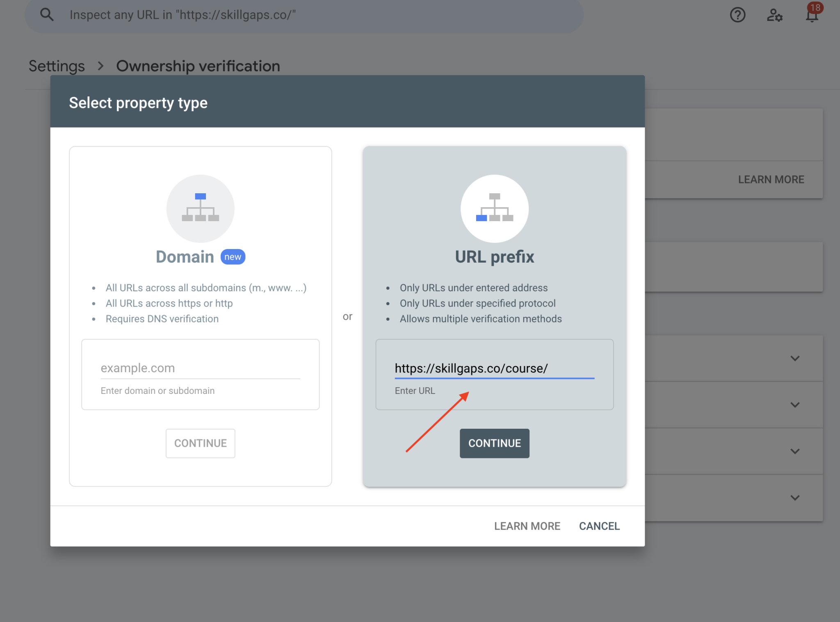Open LEARN MORE in the dialog footer
Viewport: 840px width, 622px height.
tap(527, 526)
